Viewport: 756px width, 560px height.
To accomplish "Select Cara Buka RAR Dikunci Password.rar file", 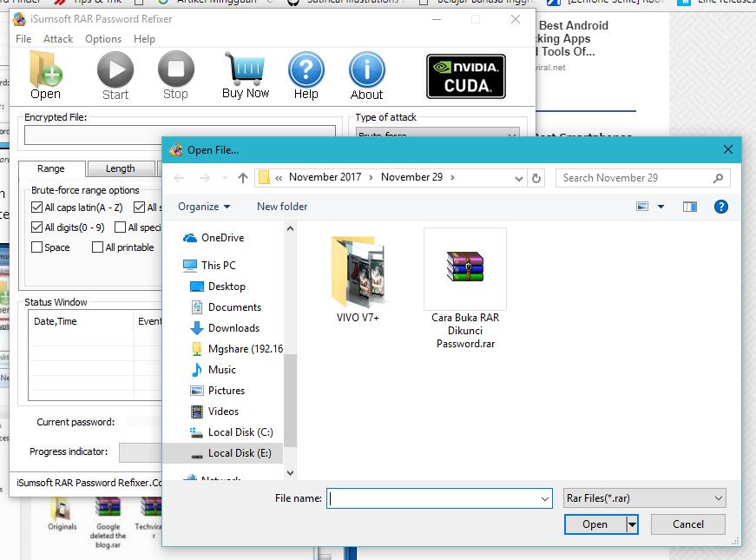I will pos(465,288).
